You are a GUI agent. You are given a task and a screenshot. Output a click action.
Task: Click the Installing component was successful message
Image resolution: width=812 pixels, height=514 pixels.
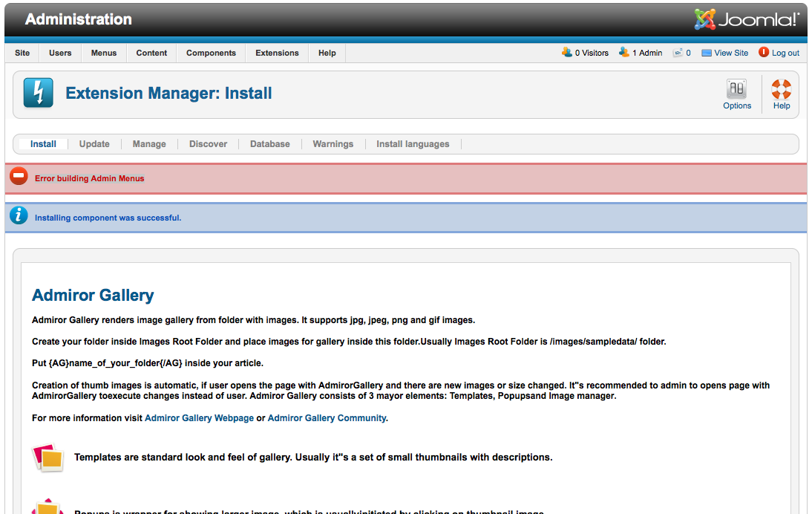pyautogui.click(x=108, y=218)
